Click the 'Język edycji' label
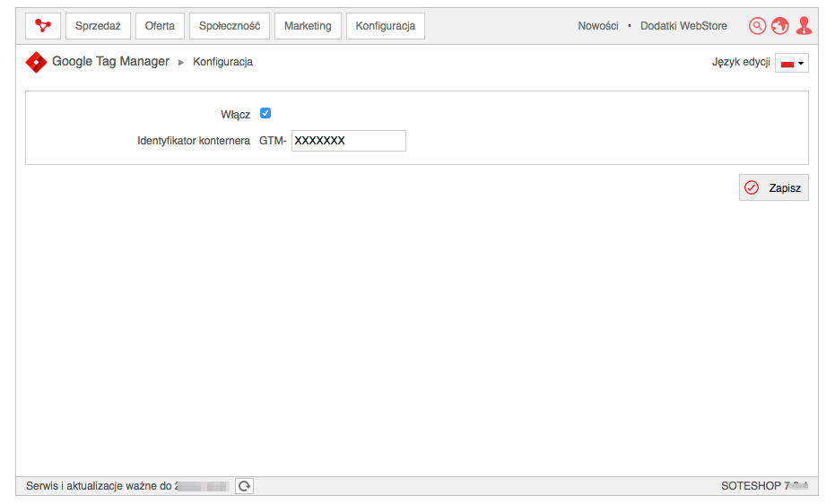This screenshot has width=835, height=504. click(741, 62)
